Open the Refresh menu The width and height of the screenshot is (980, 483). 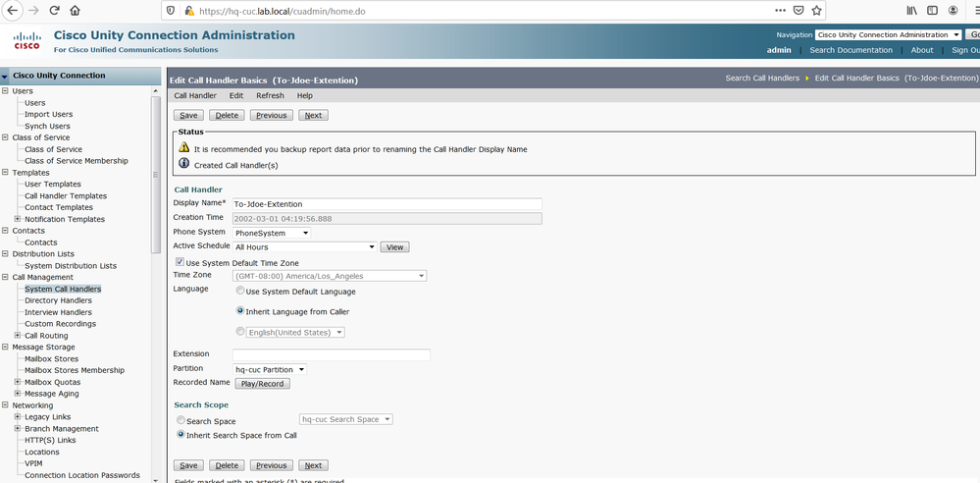[270, 96]
